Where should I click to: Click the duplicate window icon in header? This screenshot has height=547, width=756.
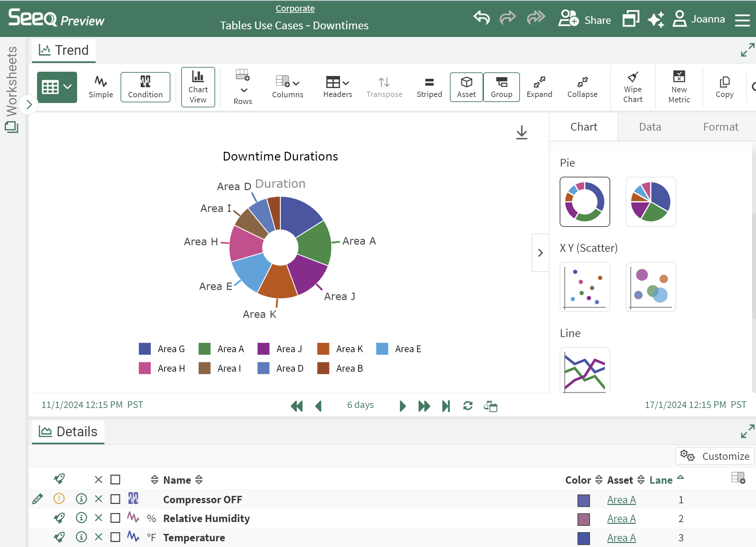pos(631,19)
